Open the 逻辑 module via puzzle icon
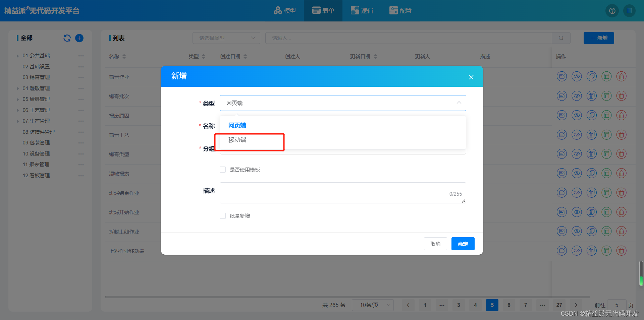Viewport: 644px width, 320px height. point(355,10)
